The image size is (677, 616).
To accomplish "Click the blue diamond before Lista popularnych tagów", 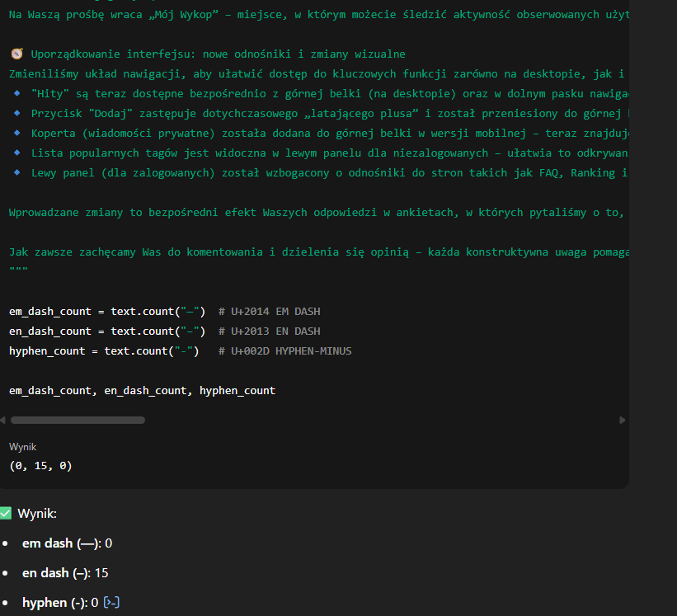I will pyautogui.click(x=17, y=153).
